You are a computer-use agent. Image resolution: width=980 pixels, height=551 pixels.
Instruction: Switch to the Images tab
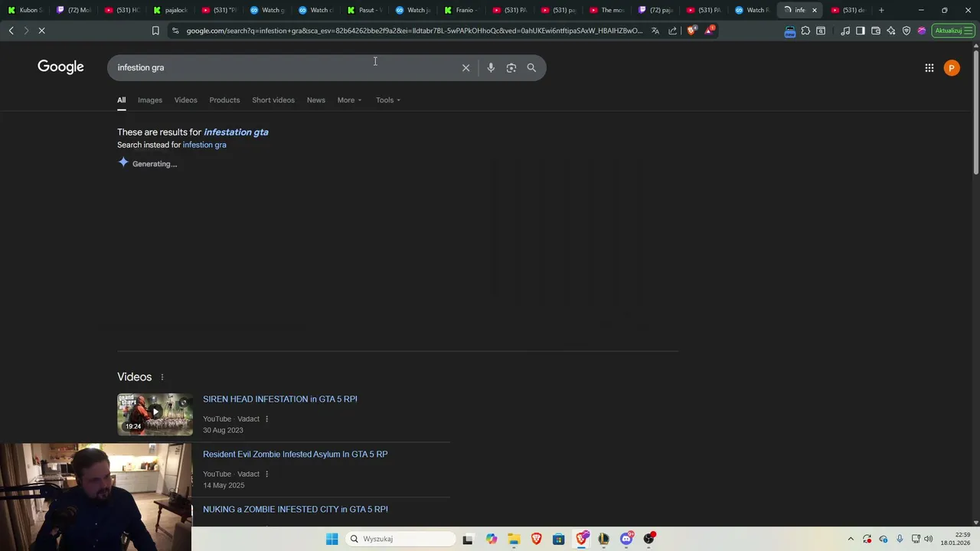[x=150, y=100]
